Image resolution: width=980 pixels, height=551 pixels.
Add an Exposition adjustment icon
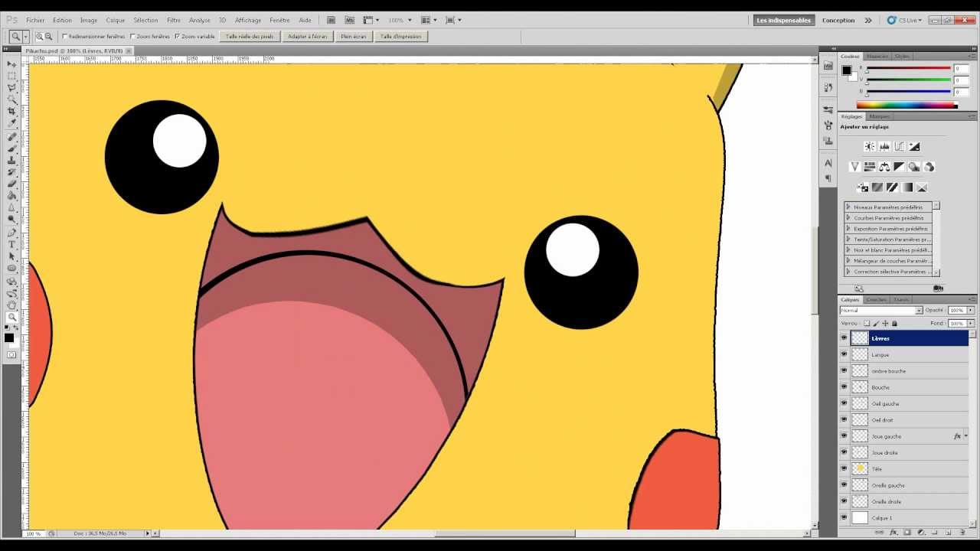pyautogui.click(x=913, y=146)
